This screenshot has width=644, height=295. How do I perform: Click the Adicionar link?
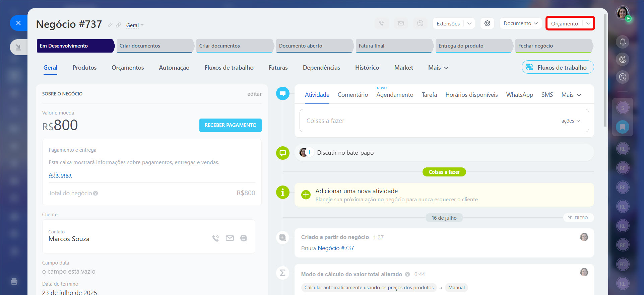60,175
